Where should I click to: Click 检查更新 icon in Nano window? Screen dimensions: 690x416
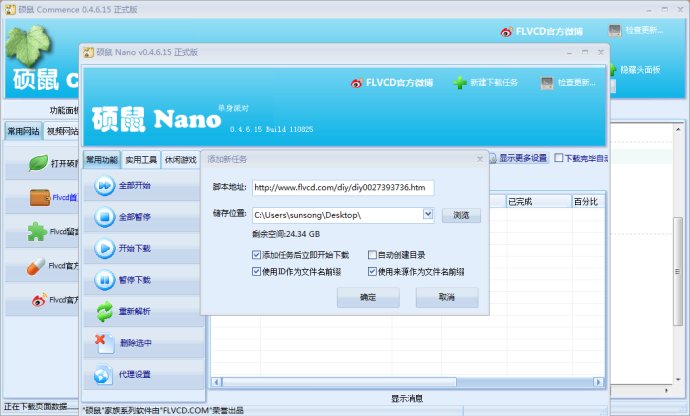pyautogui.click(x=547, y=83)
